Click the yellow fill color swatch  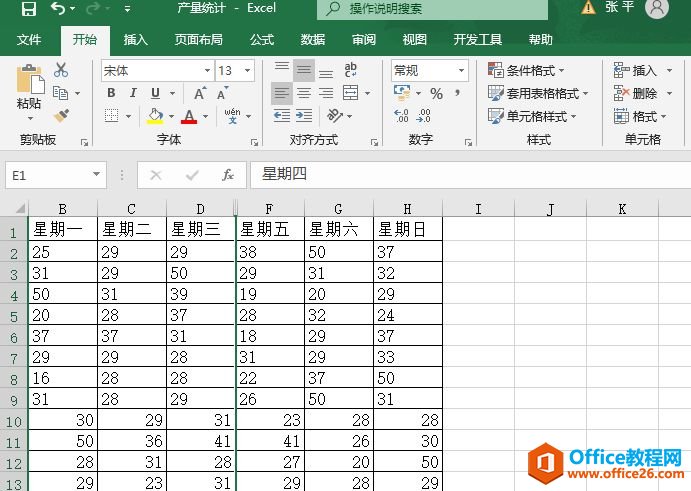point(155,116)
